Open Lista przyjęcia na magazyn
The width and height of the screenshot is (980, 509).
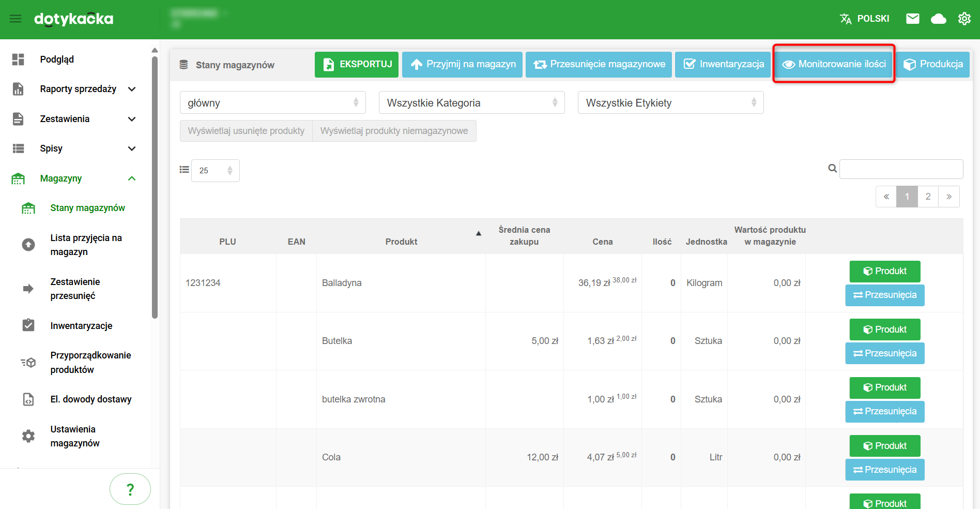pos(86,245)
